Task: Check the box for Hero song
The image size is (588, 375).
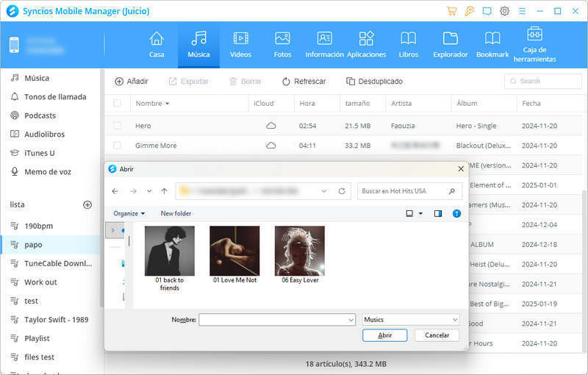Action: (x=118, y=126)
